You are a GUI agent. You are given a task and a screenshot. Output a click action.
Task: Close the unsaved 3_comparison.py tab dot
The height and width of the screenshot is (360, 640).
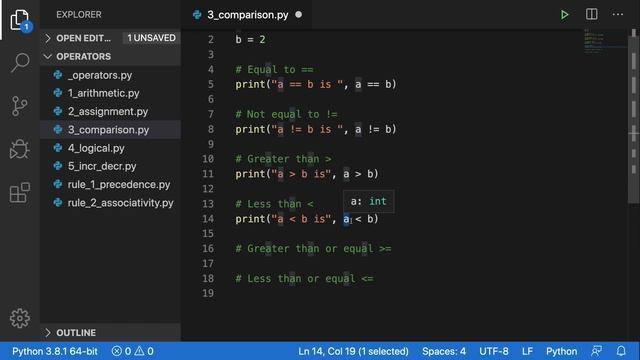[x=298, y=15]
